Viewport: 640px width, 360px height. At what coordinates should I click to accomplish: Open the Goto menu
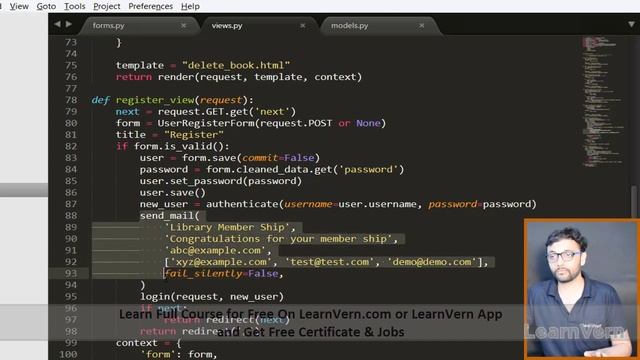pos(46,6)
